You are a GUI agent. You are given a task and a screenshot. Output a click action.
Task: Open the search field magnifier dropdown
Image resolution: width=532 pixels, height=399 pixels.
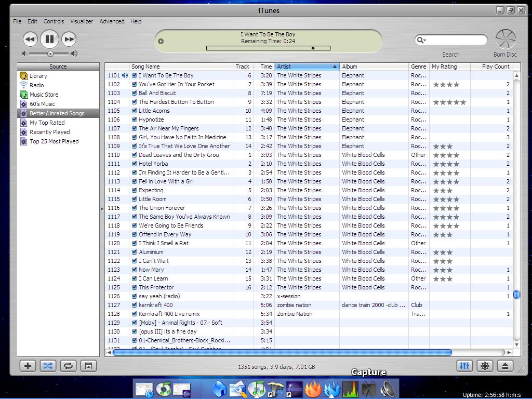click(421, 40)
